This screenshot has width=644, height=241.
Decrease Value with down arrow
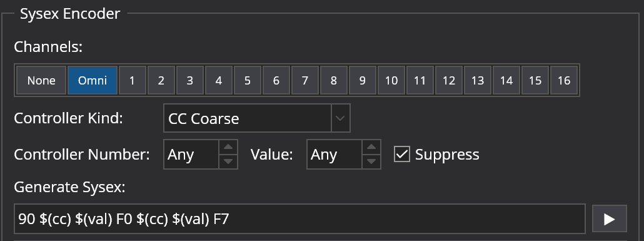[371, 162]
